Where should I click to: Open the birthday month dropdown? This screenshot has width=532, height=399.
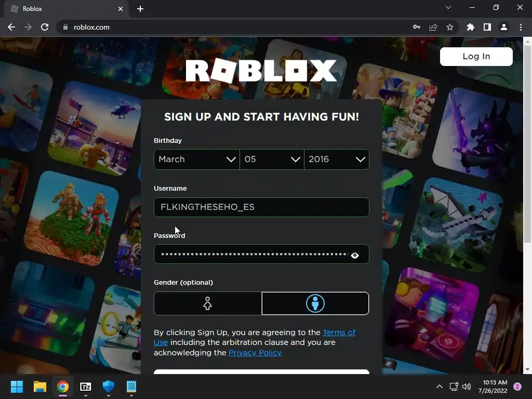click(197, 159)
